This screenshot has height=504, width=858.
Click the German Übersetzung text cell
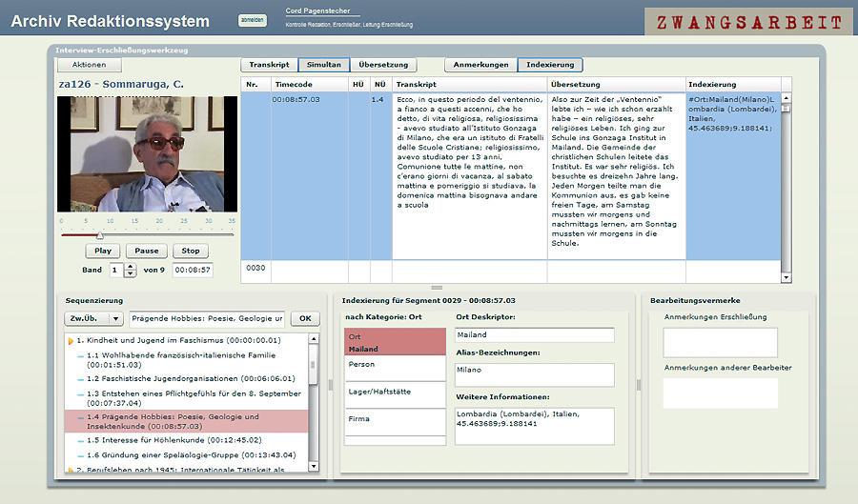(617, 176)
